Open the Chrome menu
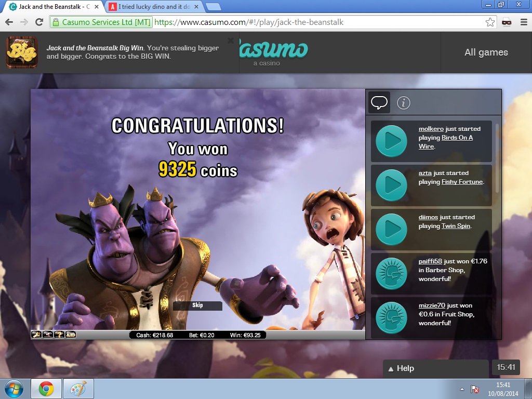532x399 pixels. point(524,22)
